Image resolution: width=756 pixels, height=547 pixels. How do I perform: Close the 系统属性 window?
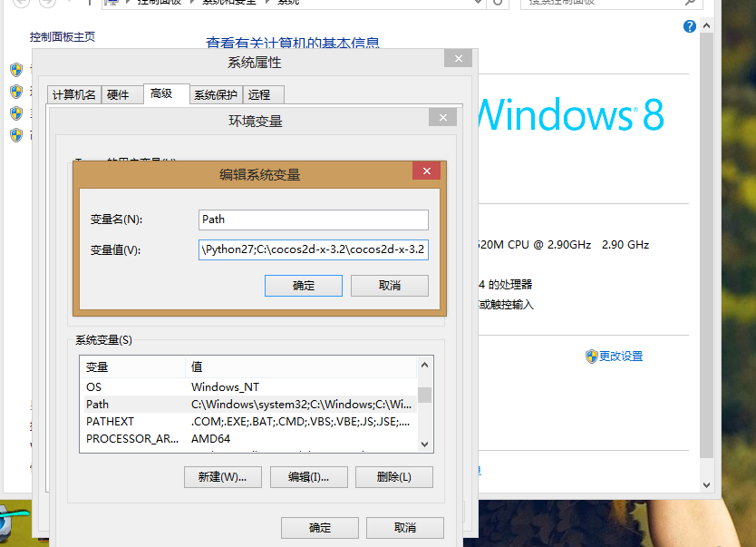[x=458, y=58]
